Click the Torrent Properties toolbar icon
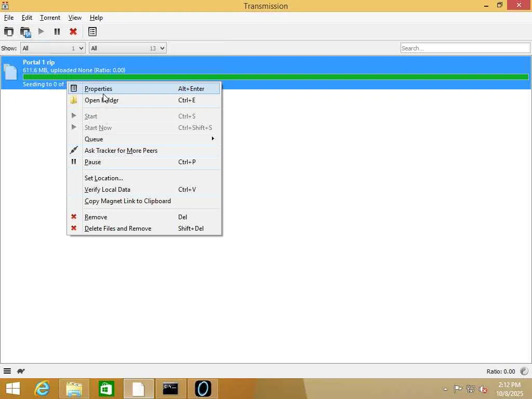 [x=92, y=32]
